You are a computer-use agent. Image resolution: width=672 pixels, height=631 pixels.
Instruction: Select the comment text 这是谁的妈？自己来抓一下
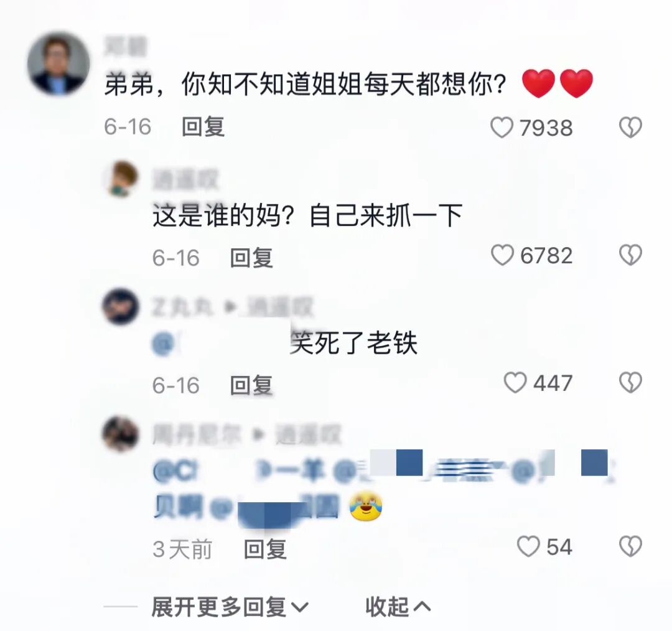(308, 215)
